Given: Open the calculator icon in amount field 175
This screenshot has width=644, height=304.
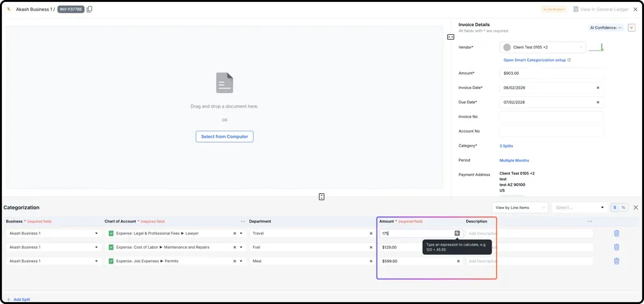Looking at the screenshot, I should click(457, 233).
